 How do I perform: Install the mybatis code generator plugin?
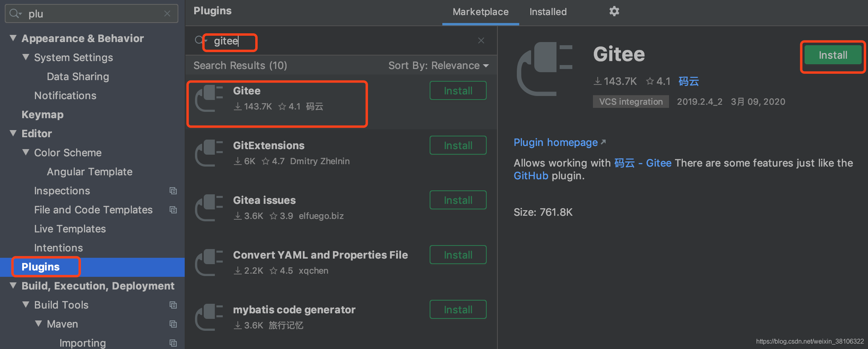458,310
